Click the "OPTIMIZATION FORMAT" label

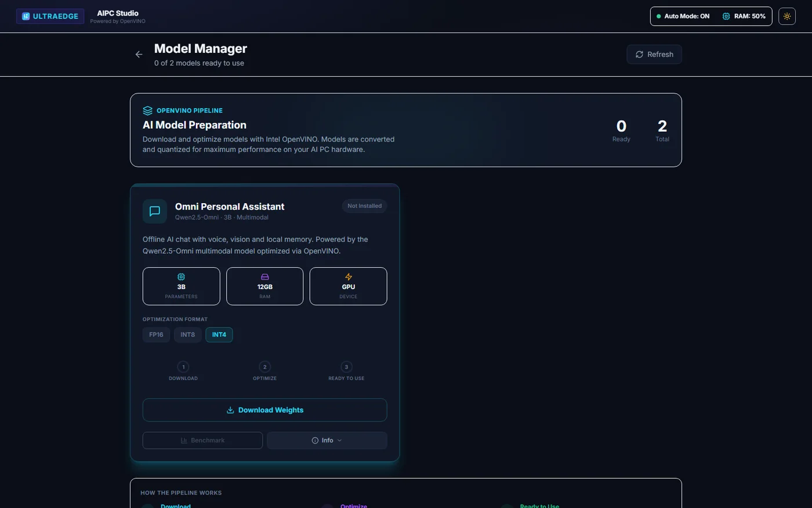coord(175,319)
